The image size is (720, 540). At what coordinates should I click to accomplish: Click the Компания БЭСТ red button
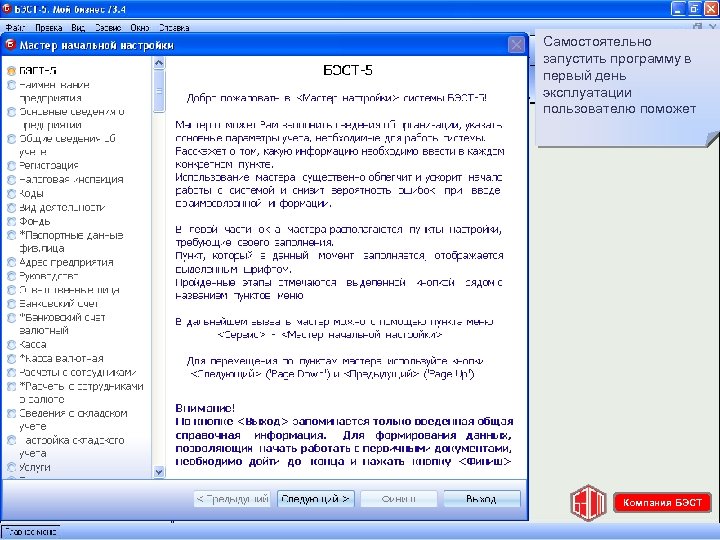(662, 502)
